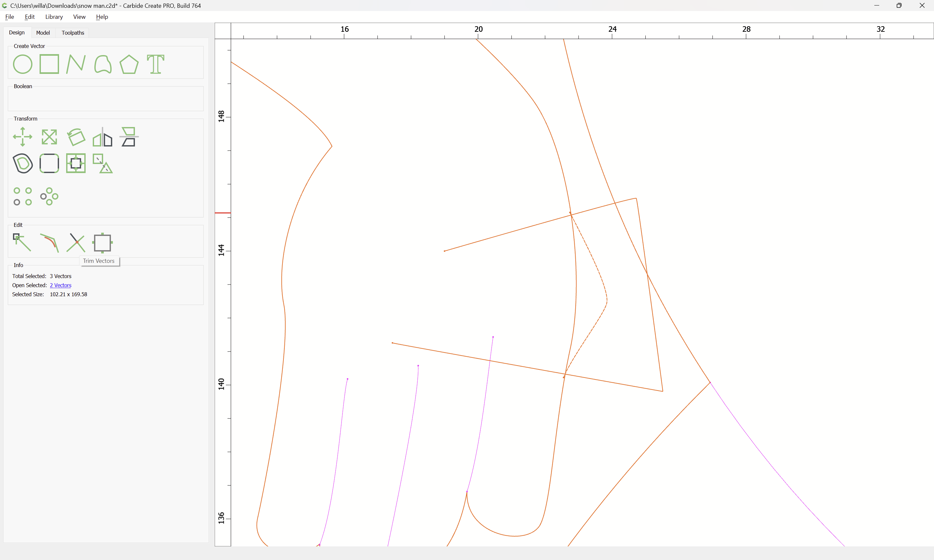934x560 pixels.
Task: Open the Library menu
Action: point(54,17)
